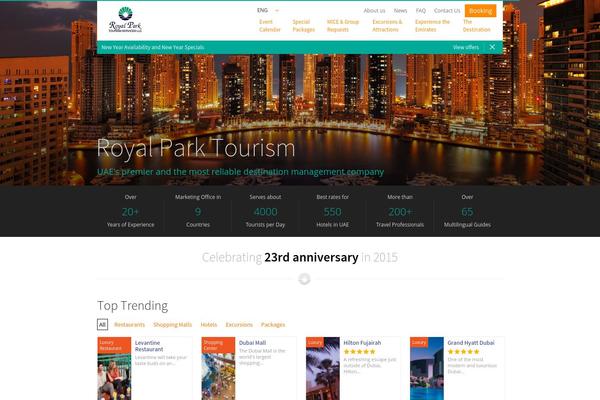Open Experience the Emirates menu

[432, 26]
